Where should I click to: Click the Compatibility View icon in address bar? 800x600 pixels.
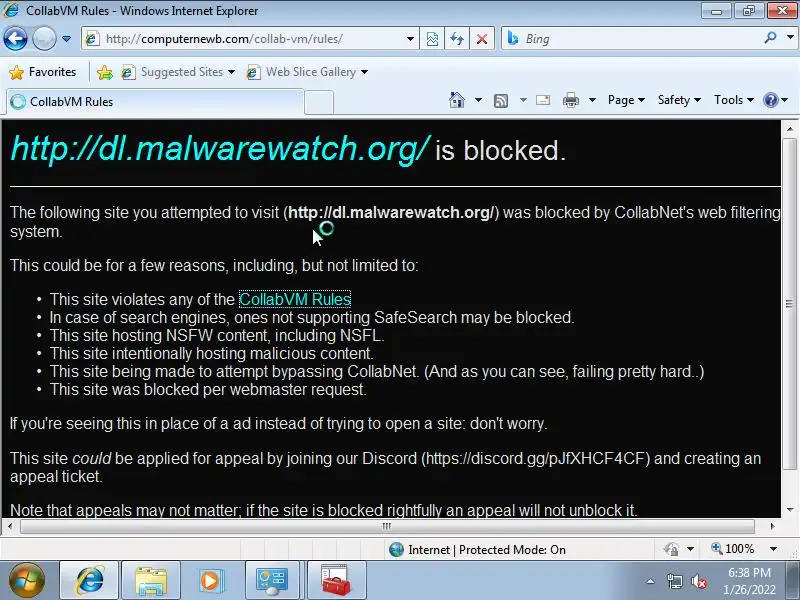coord(432,39)
